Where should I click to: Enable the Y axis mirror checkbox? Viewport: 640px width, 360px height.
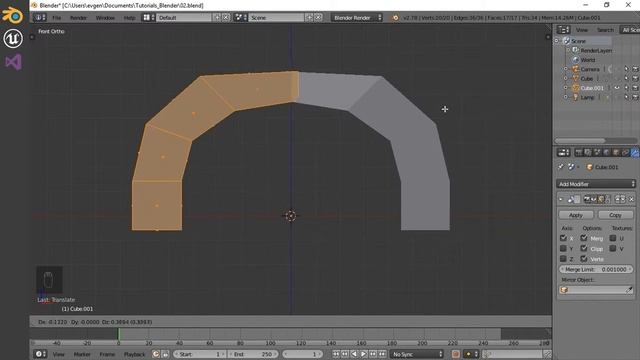point(563,249)
